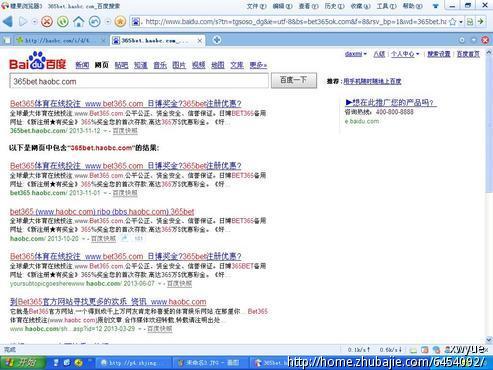Open the 编辑 menu
This screenshot has width=493, height=370.
pos(282,6)
